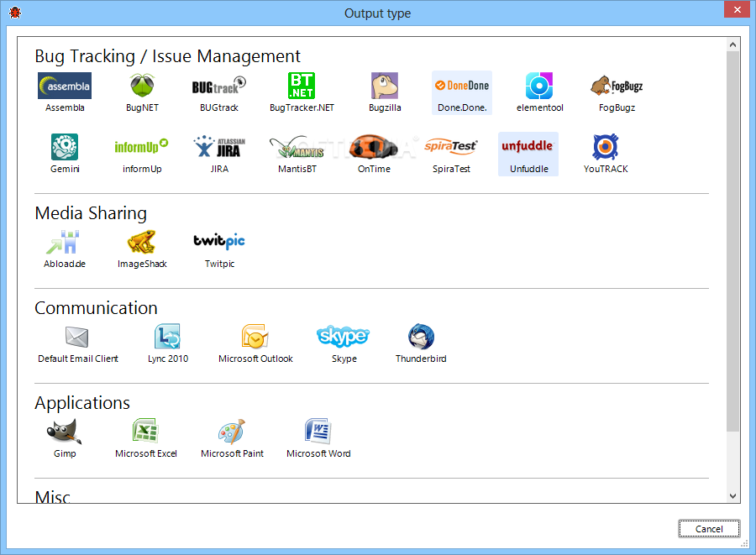
Task: Choose the Microsoft Word icon
Action: click(318, 432)
